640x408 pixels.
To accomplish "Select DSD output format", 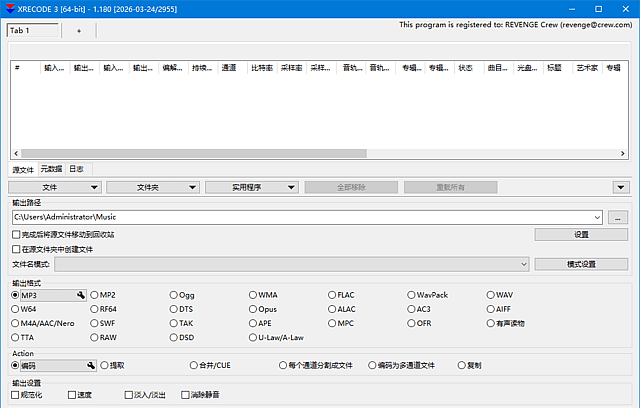I will (182, 337).
